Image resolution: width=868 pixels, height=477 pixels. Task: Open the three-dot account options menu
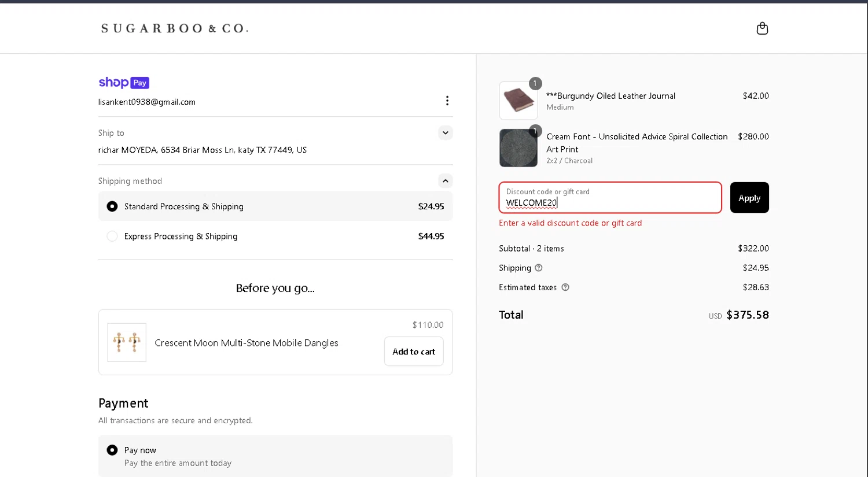pos(447,101)
